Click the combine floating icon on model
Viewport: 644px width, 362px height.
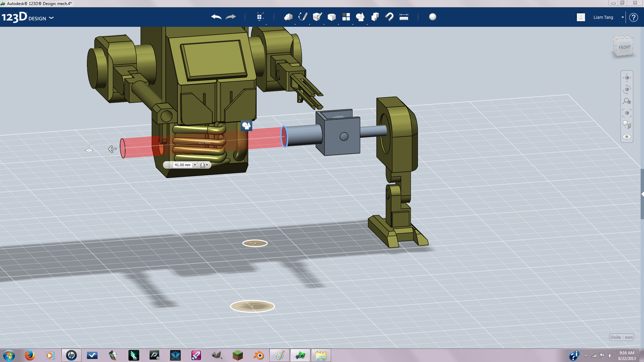tap(247, 126)
